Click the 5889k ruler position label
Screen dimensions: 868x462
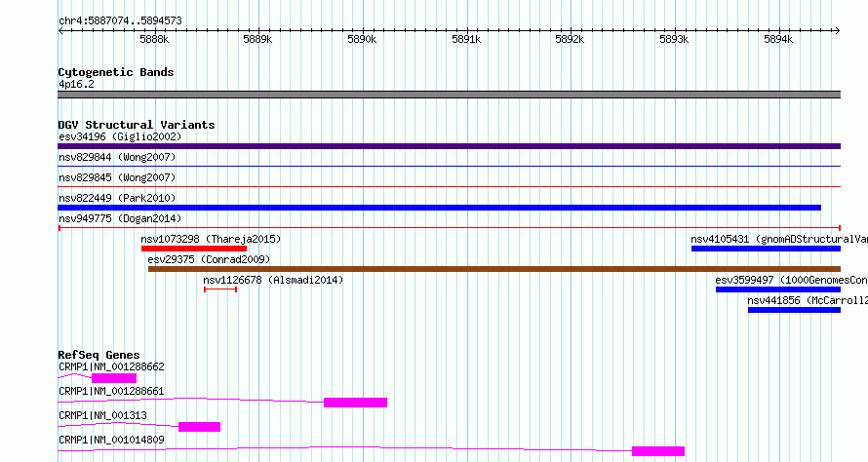(x=258, y=39)
